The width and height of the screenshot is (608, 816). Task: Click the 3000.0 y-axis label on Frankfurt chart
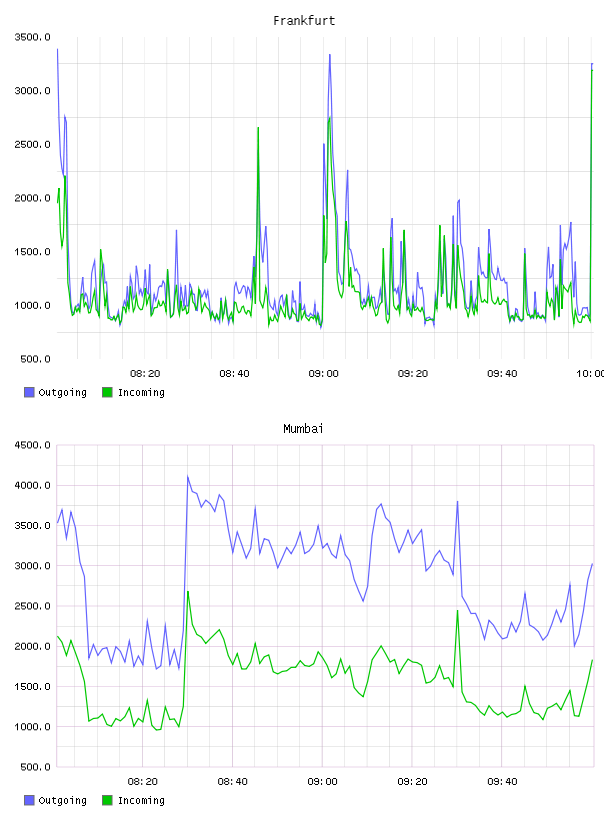pyautogui.click(x=33, y=91)
